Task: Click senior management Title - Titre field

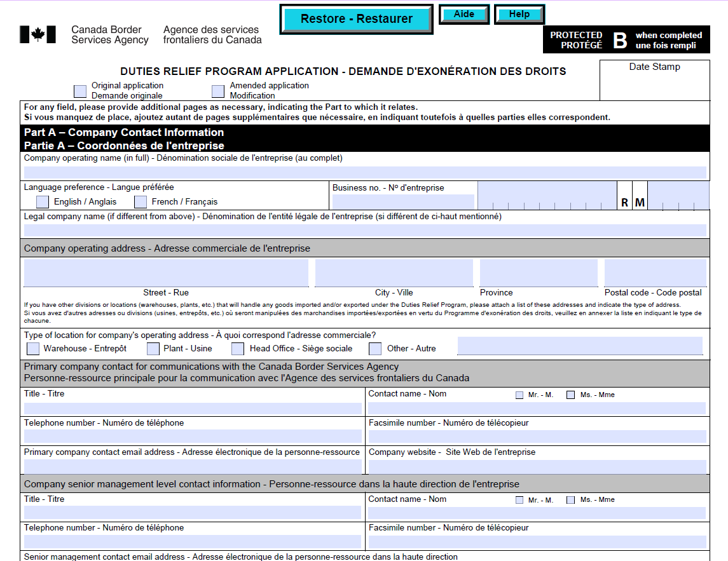Action: tap(193, 512)
